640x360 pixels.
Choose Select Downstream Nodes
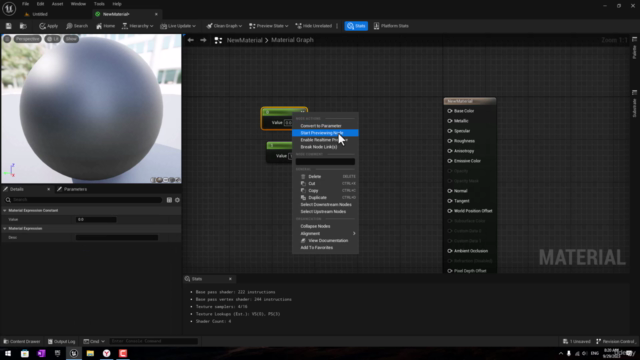[x=325, y=204]
